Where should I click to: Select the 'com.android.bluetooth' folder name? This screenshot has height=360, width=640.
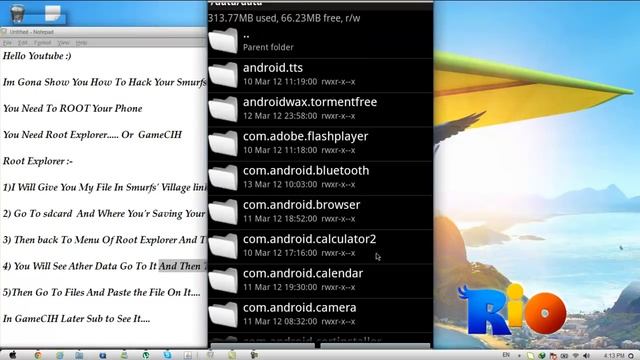pyautogui.click(x=306, y=171)
